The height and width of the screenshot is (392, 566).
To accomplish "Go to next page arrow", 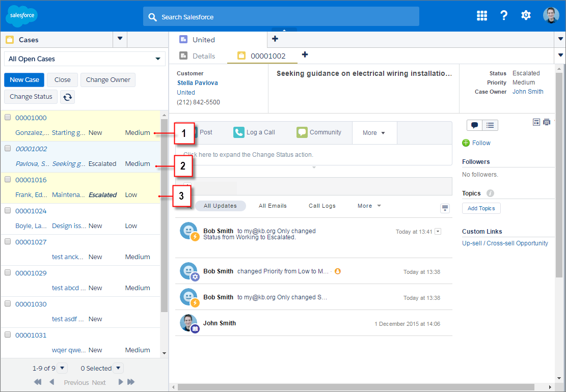I will pos(121,382).
